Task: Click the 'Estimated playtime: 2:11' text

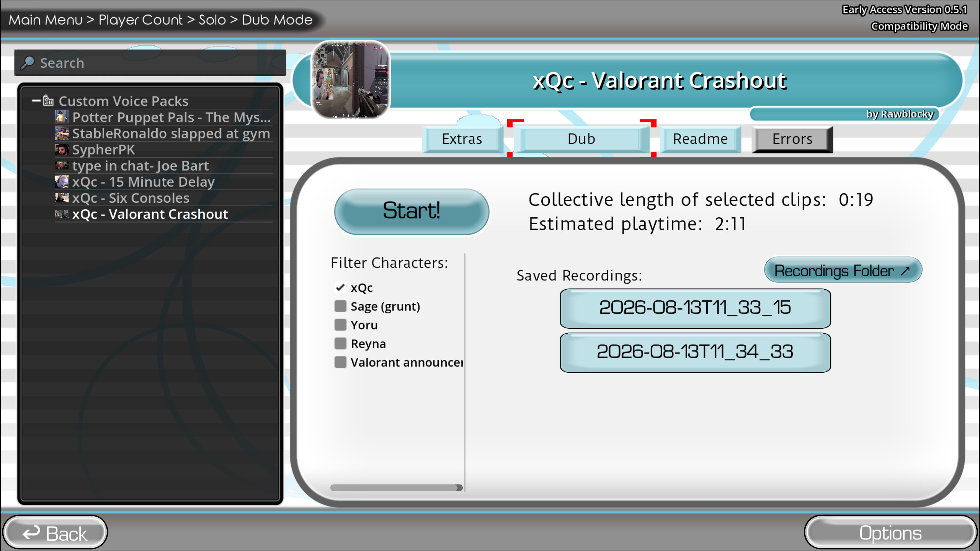Action: coord(637,224)
